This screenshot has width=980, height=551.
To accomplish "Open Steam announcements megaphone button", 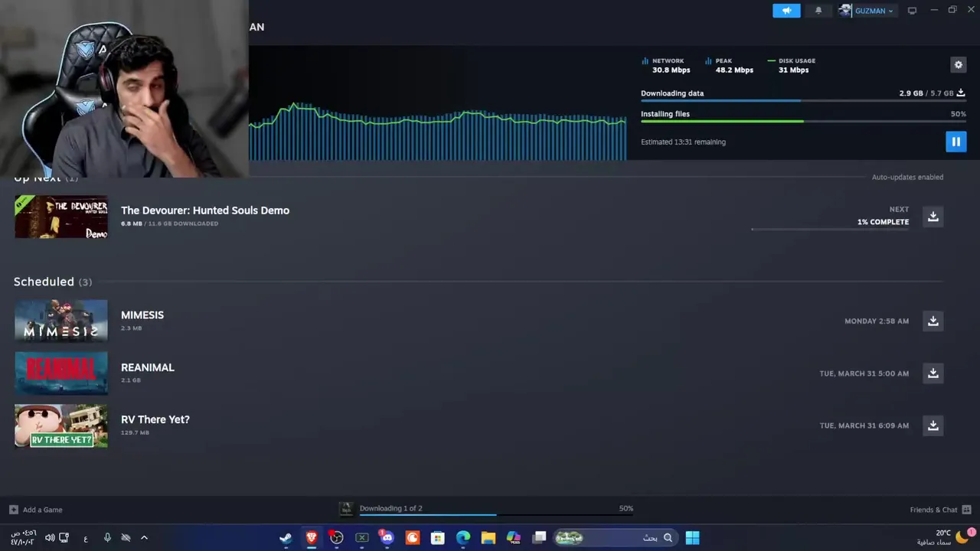I will point(786,11).
